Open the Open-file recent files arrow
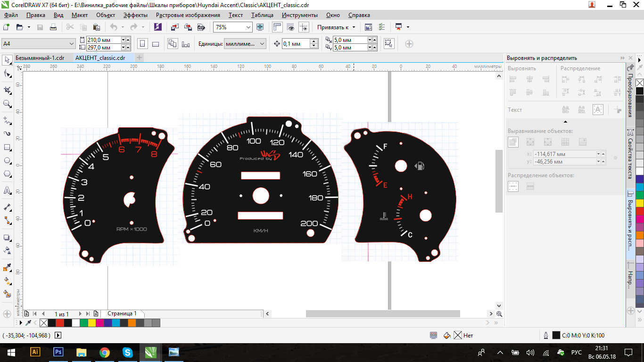 pos(28,27)
